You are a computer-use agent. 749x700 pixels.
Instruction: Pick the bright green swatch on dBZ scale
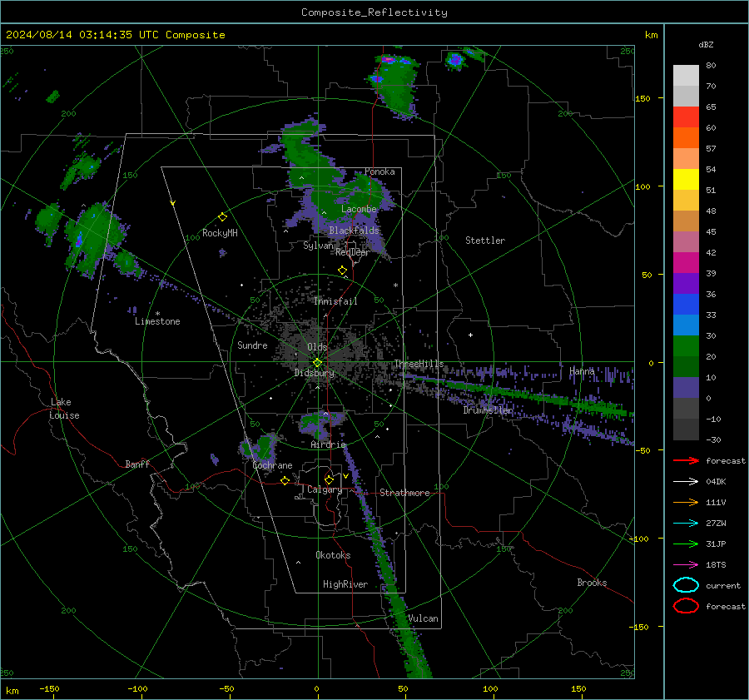tap(686, 346)
